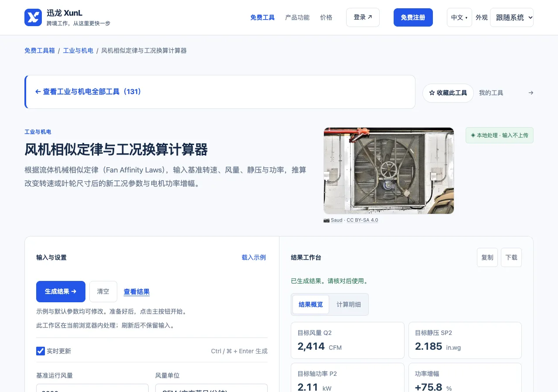Open the CC BY-SA 4.0 license link
The width and height of the screenshot is (558, 392).
362,220
